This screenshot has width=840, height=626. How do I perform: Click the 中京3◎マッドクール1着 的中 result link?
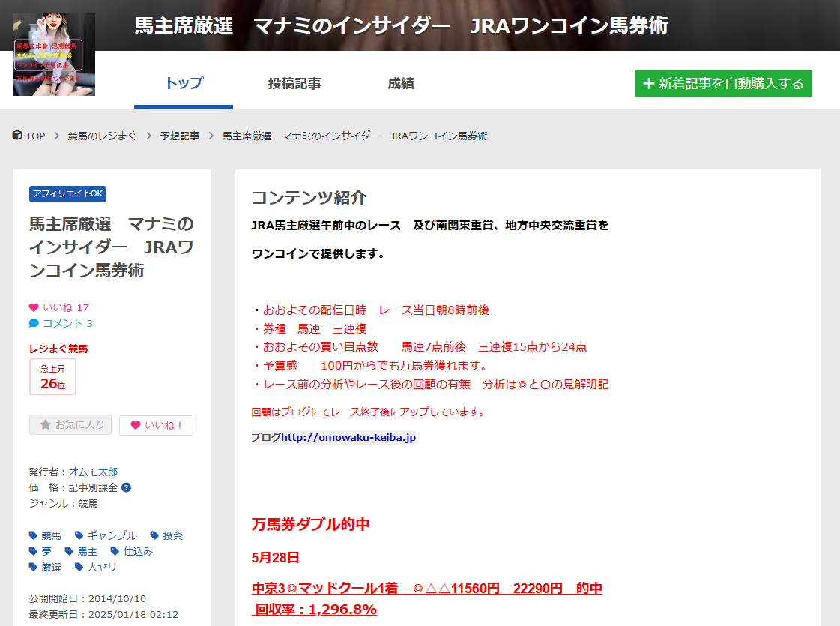coord(426,589)
